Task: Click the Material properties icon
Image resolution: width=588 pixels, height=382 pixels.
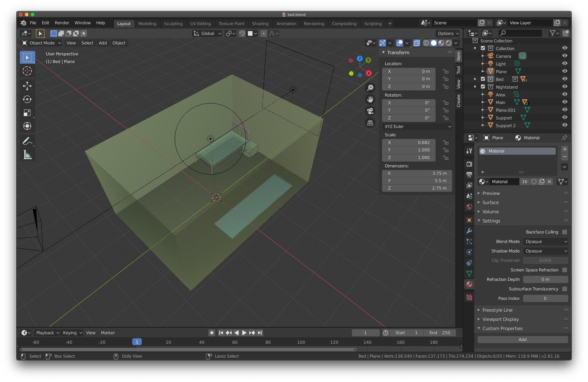Action: click(470, 283)
